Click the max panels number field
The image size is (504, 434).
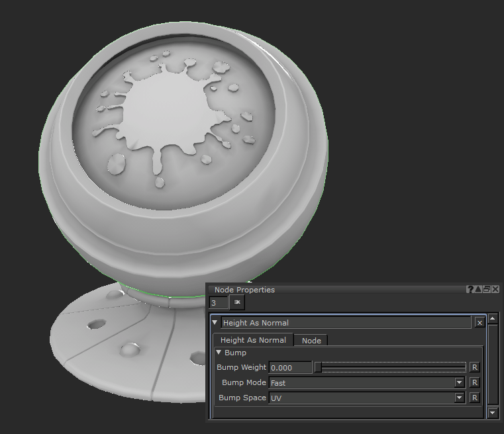coord(219,303)
